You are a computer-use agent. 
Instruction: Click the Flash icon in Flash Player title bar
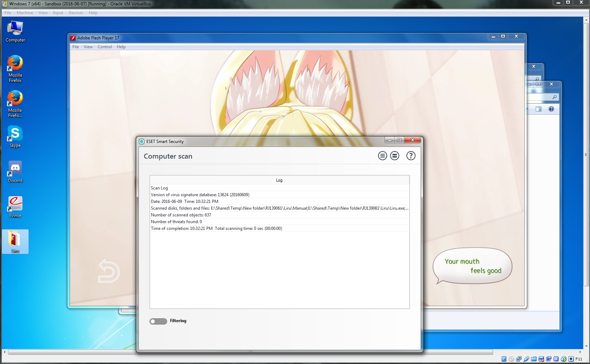click(73, 38)
